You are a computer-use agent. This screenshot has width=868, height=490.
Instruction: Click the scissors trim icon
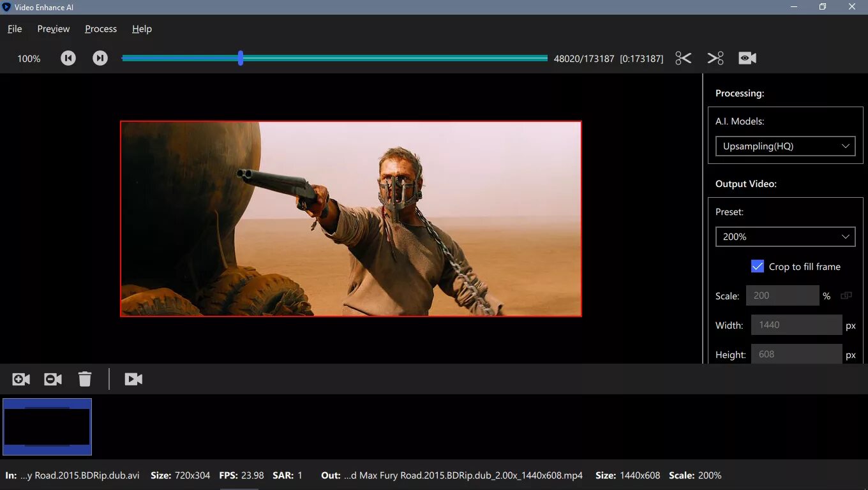pyautogui.click(x=684, y=58)
